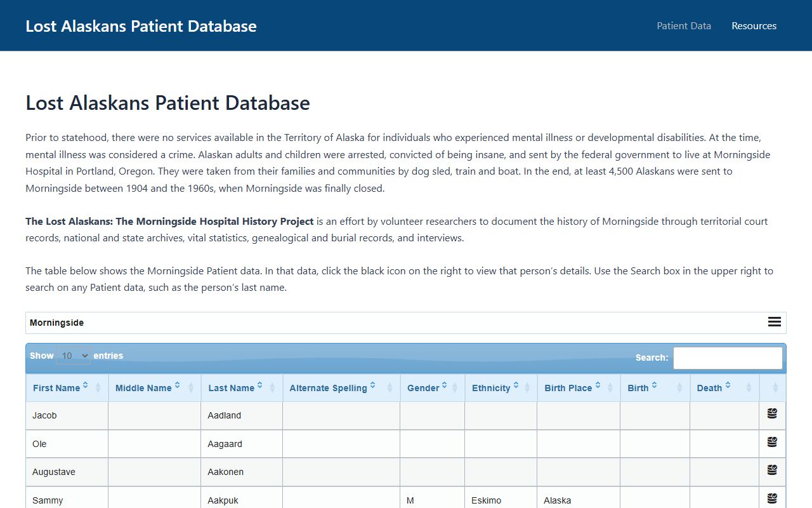Click grey sort arrows in the details icon column header
812x508 pixels.
(775, 388)
